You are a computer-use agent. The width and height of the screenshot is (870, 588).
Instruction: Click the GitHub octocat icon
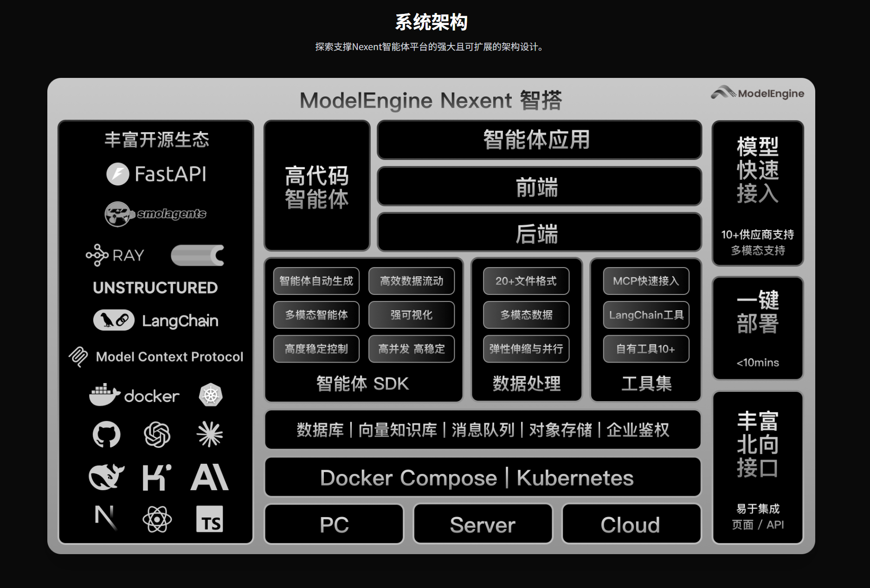click(107, 435)
